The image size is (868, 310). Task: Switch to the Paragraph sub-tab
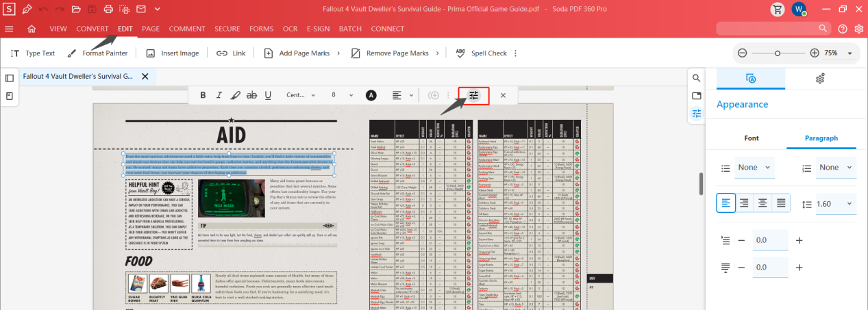pos(821,138)
